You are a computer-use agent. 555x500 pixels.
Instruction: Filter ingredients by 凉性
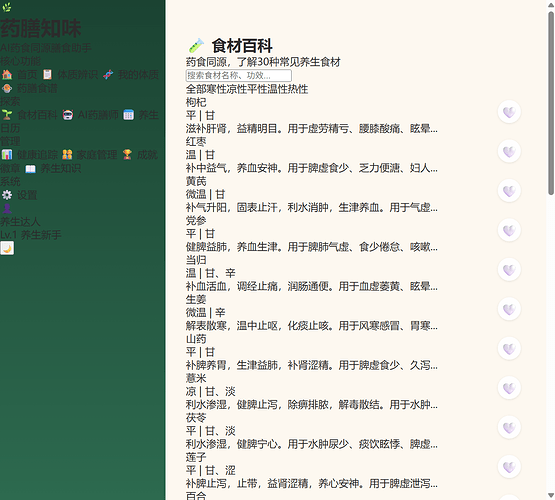pyautogui.click(x=237, y=89)
